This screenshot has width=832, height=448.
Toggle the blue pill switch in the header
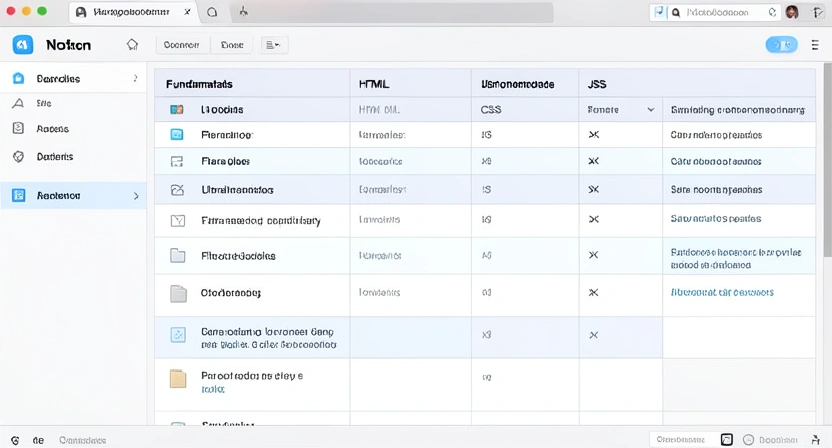[781, 45]
